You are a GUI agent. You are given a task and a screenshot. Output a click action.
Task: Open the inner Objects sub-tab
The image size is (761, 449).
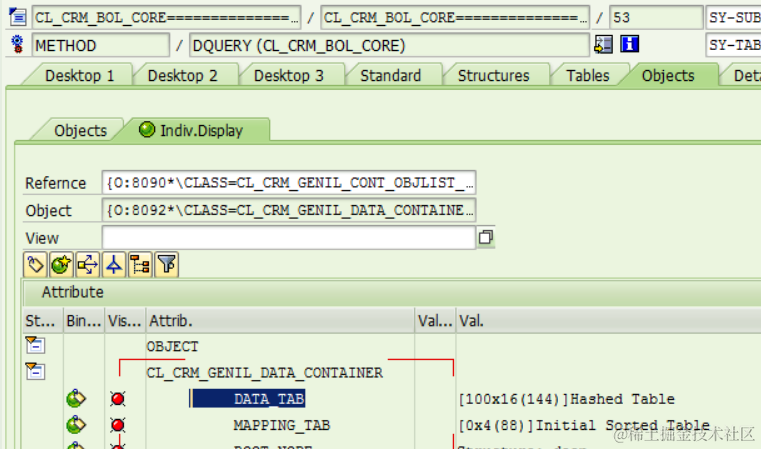(80, 131)
